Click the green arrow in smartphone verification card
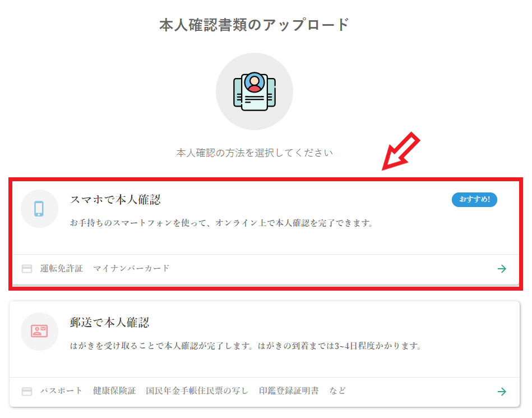 [x=502, y=269]
